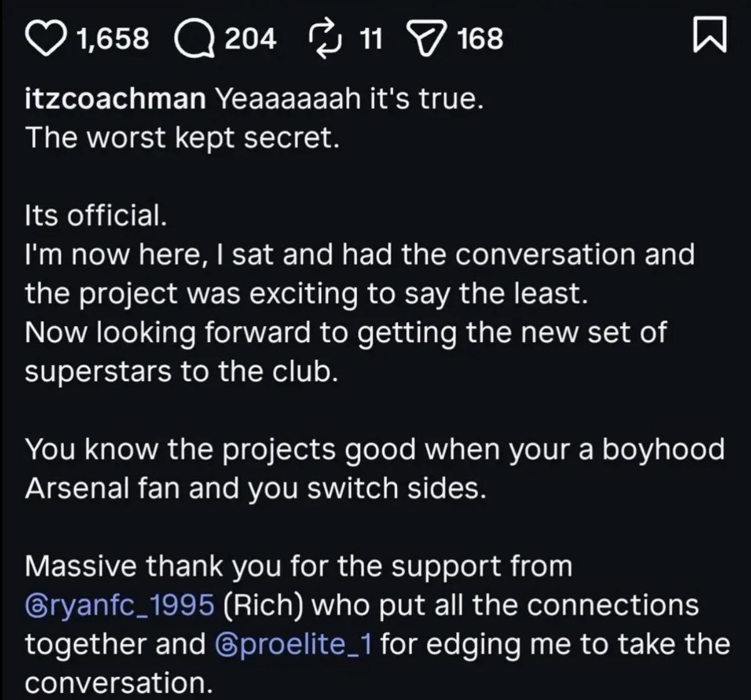Viewport: 751px width, 700px height.
Task: Visit the @proelite_1 mention
Action: click(294, 645)
